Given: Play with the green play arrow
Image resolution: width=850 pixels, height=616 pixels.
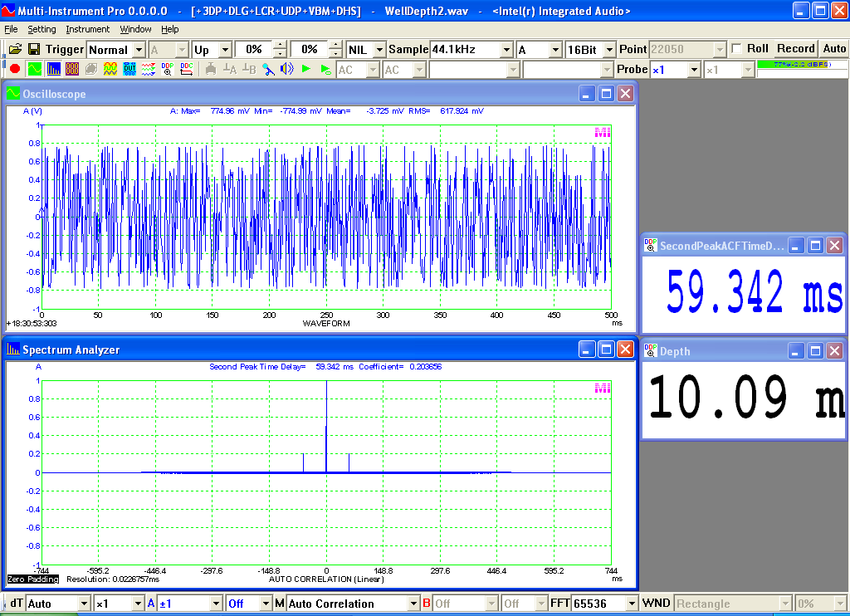Looking at the screenshot, I should [306, 69].
